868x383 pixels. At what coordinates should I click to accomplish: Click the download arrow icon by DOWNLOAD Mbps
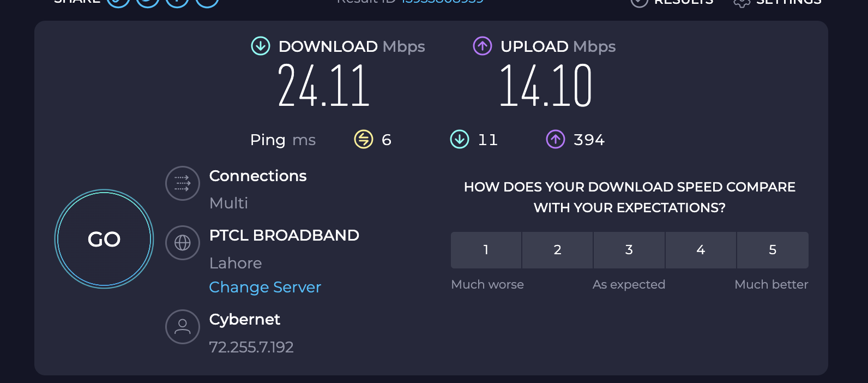(x=261, y=46)
